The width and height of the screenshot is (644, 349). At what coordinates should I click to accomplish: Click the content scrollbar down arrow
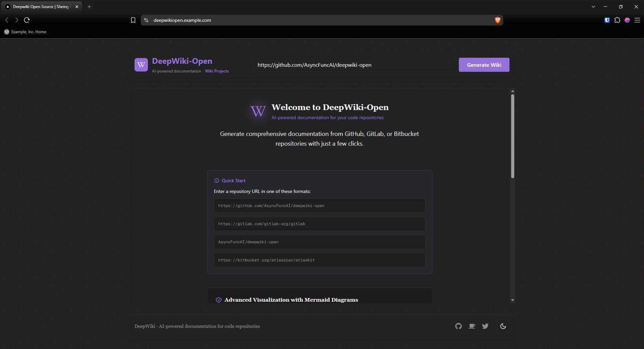click(x=513, y=300)
